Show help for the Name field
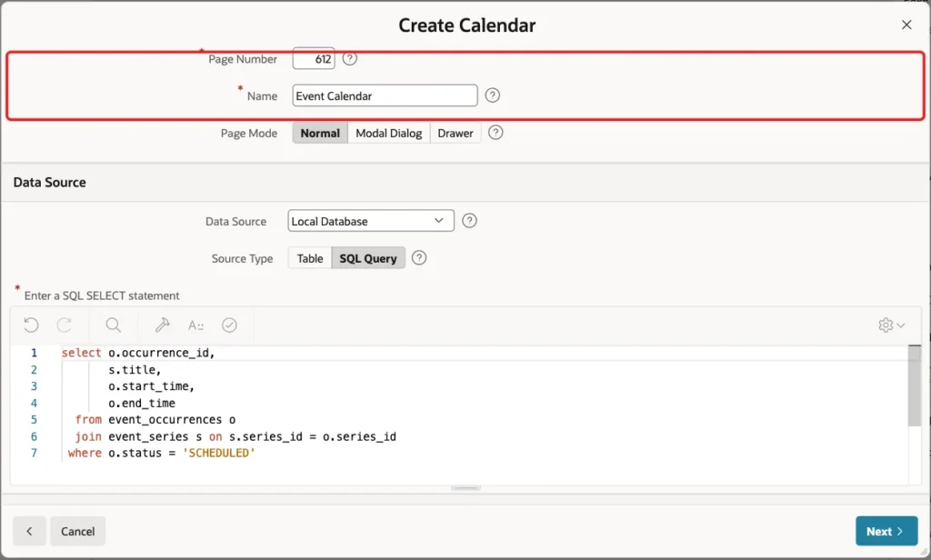The image size is (931, 560). (x=492, y=95)
